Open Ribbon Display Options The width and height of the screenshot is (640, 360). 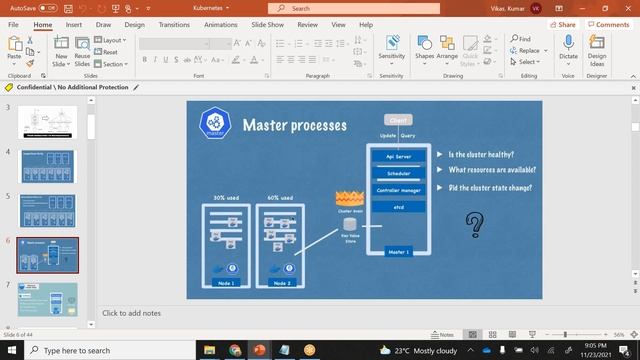click(559, 8)
